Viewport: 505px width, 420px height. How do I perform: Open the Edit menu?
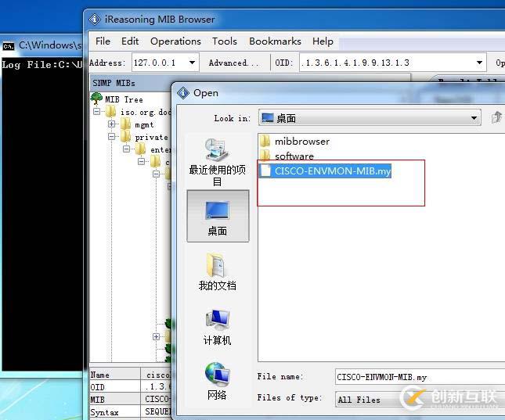point(130,41)
